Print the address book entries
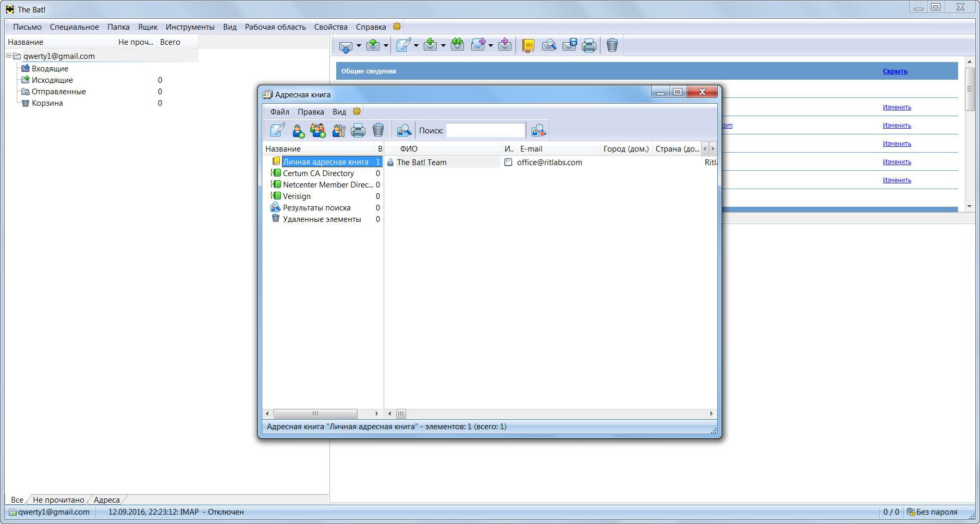Screen dimensions: 980x524 coord(358,130)
